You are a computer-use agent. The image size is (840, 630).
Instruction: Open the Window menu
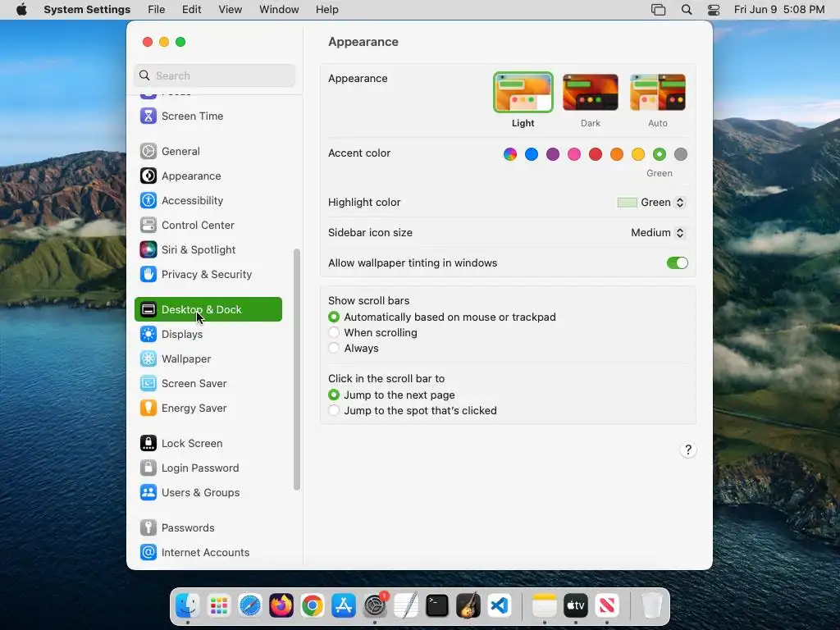tap(279, 10)
